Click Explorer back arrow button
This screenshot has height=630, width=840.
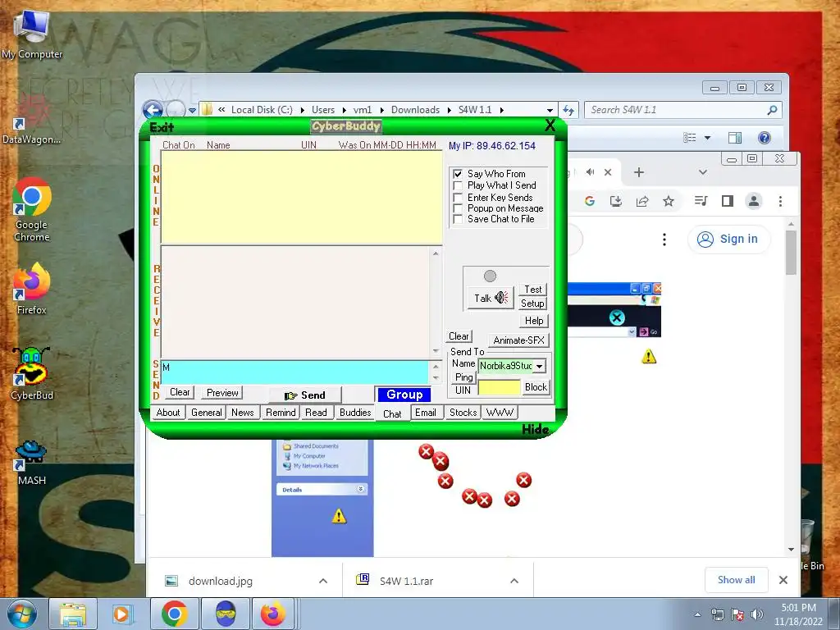point(153,110)
